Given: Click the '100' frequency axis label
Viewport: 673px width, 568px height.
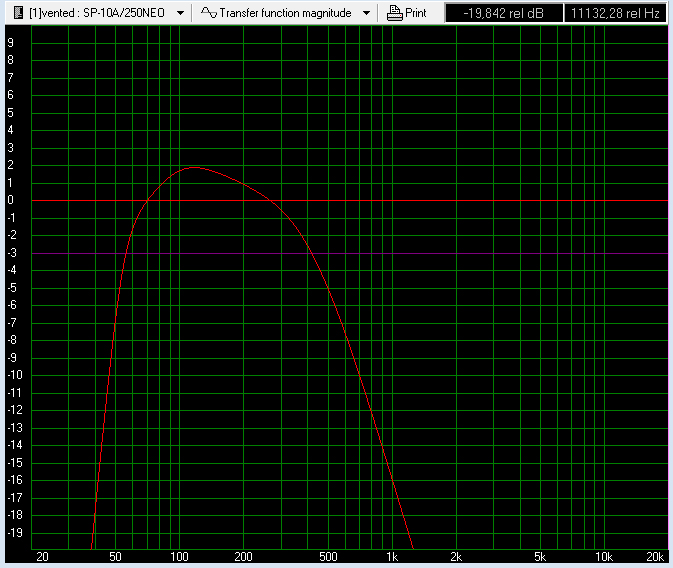Looking at the screenshot, I should [x=179, y=557].
